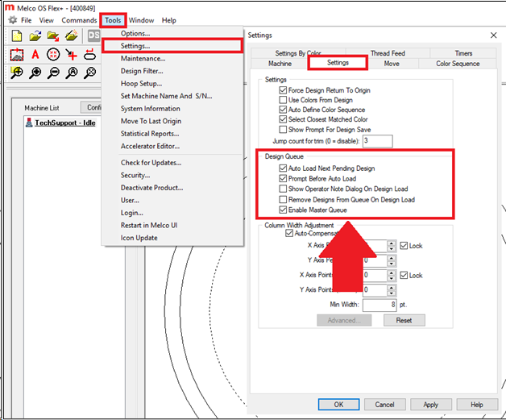
Task: Enable Show Prompt For Design Save
Action: click(283, 129)
